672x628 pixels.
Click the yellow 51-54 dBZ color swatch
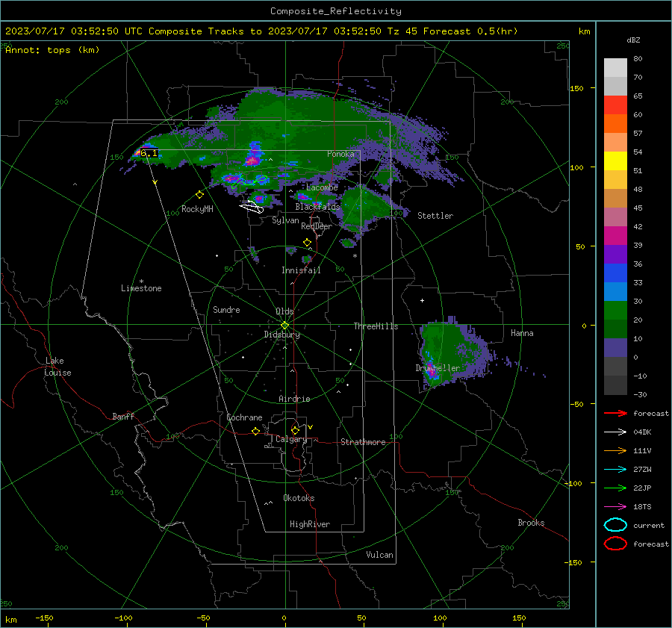point(615,161)
